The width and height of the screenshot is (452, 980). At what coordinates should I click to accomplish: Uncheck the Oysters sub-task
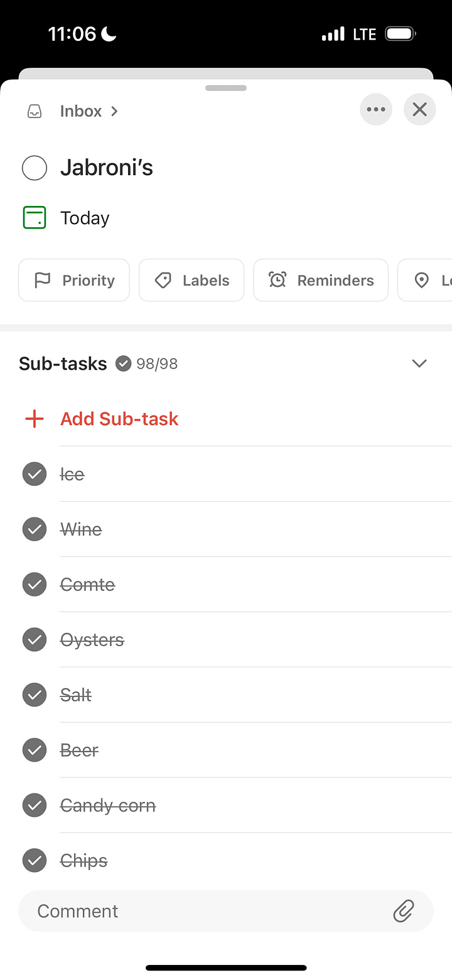coord(35,640)
